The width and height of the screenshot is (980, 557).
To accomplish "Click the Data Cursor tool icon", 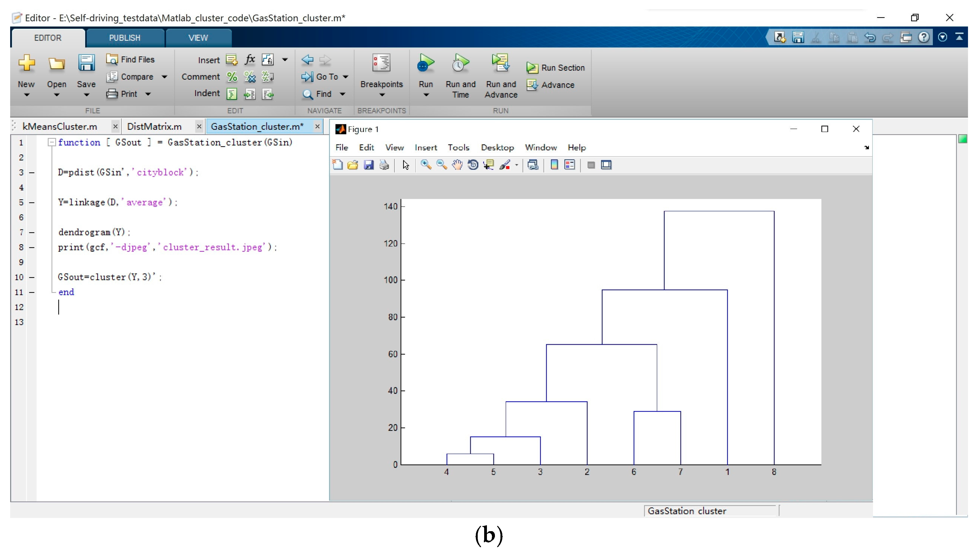I will pos(488,165).
